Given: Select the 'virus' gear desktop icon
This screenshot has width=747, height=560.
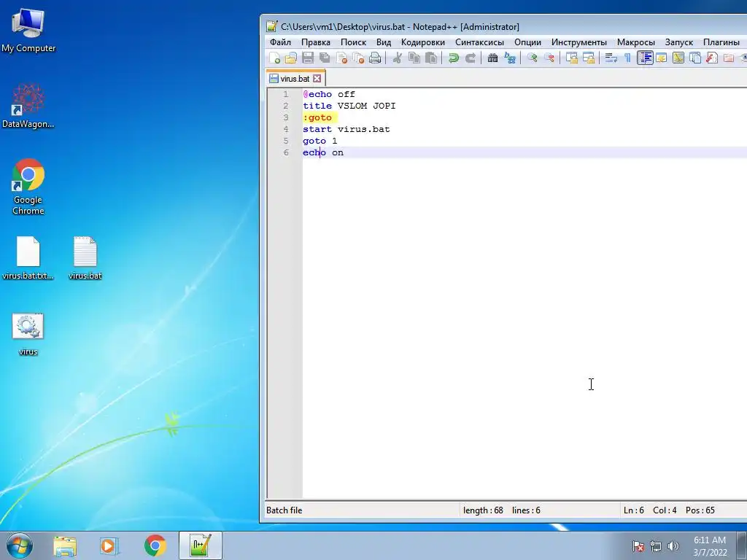Looking at the screenshot, I should point(28,334).
